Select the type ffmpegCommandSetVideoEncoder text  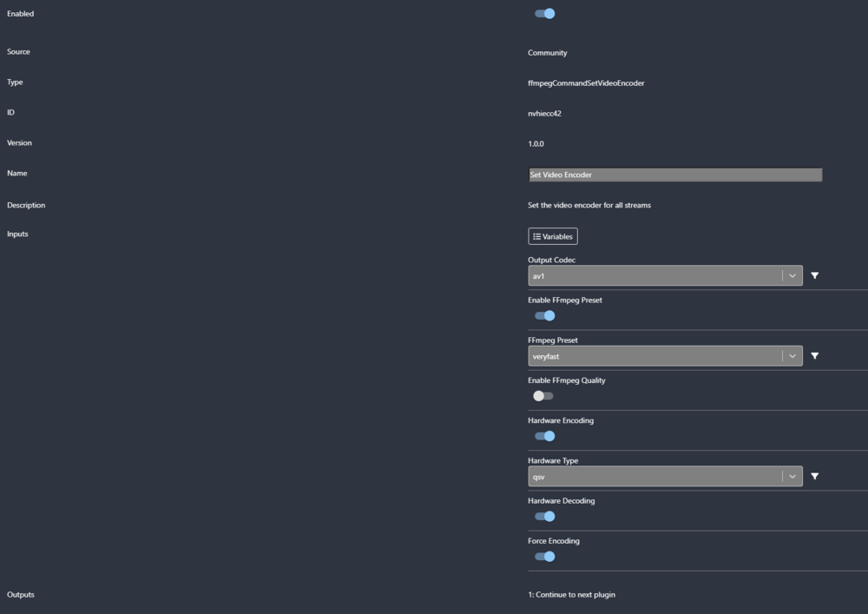[586, 83]
